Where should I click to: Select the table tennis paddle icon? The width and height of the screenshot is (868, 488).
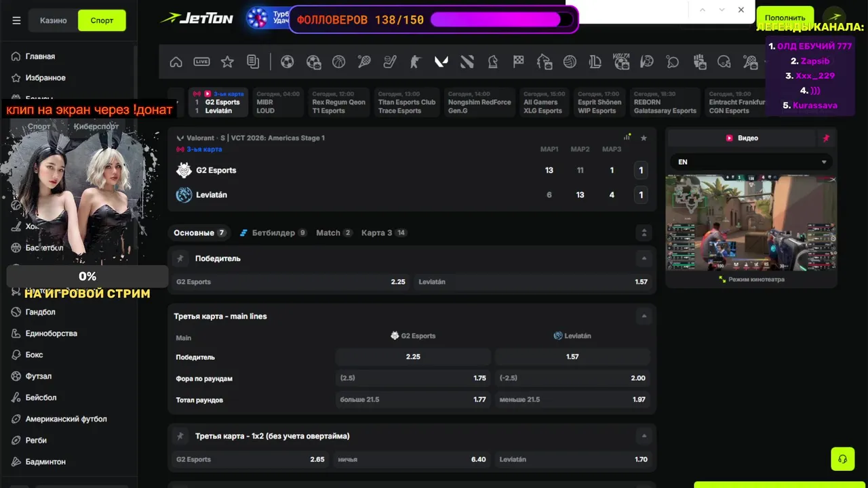[x=673, y=62]
